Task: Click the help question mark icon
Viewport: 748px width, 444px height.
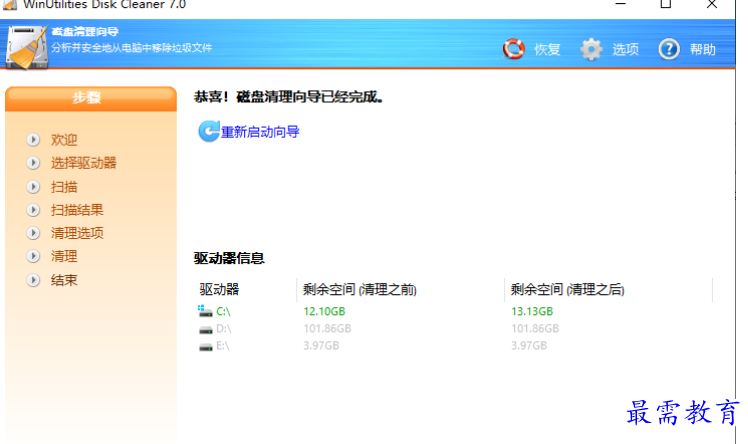Action: (669, 49)
